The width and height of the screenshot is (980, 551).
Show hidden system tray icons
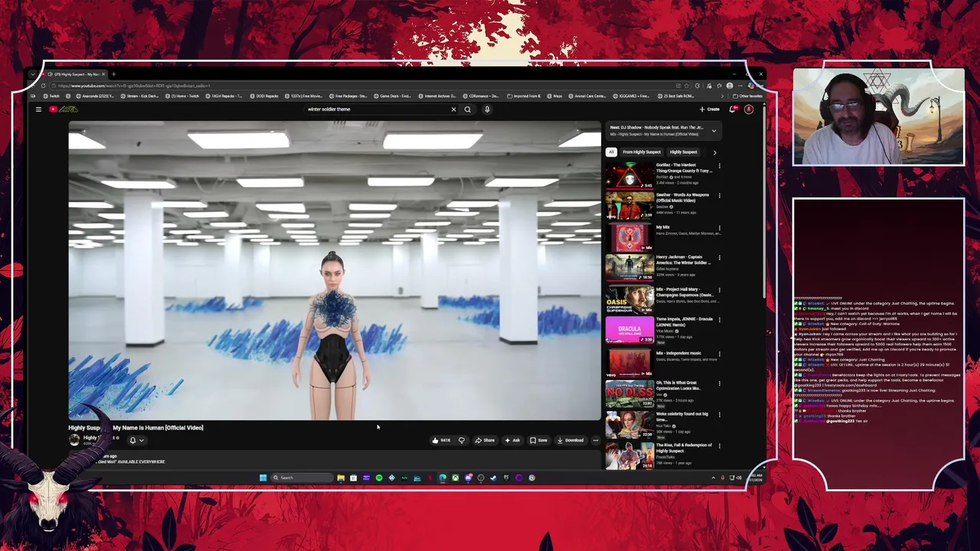click(713, 478)
